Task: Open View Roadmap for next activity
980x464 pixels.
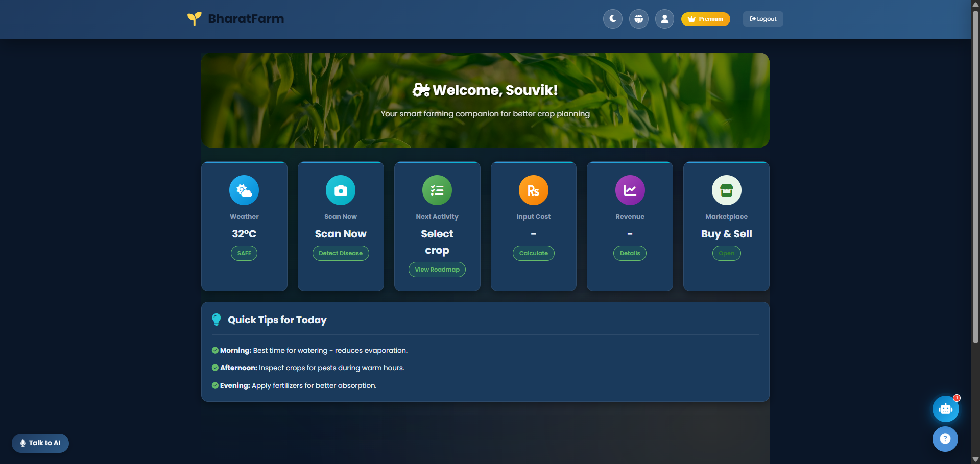Action: pyautogui.click(x=437, y=270)
